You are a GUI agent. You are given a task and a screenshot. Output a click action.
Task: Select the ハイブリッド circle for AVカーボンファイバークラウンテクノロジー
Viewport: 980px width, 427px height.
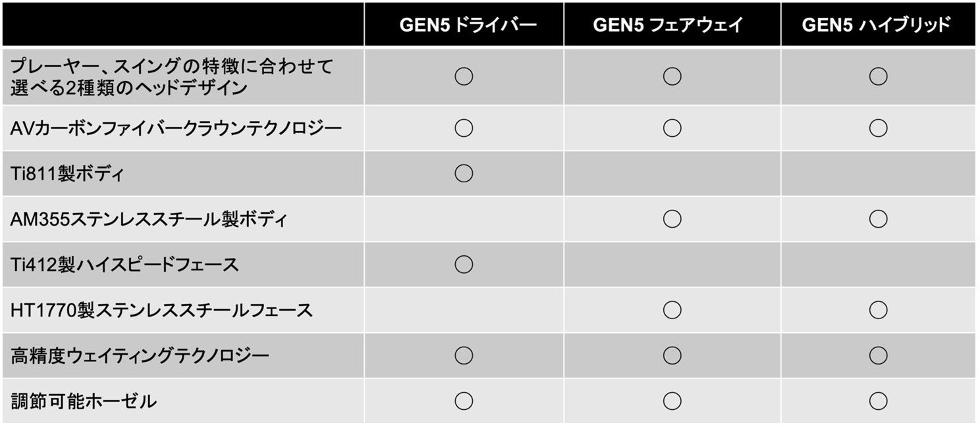(878, 128)
